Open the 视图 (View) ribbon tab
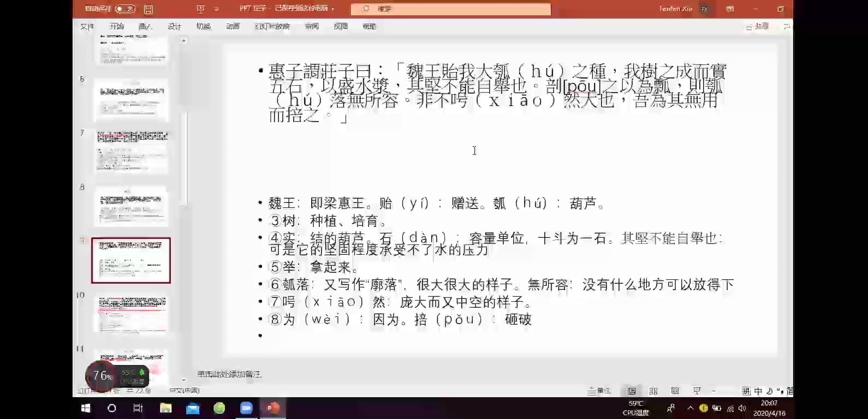This screenshot has width=868, height=419. pyautogui.click(x=341, y=27)
